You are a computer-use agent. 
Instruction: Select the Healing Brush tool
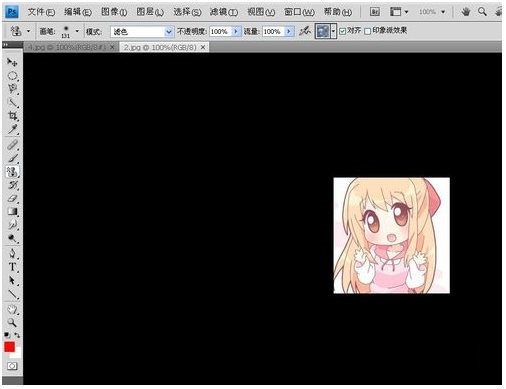(x=12, y=145)
